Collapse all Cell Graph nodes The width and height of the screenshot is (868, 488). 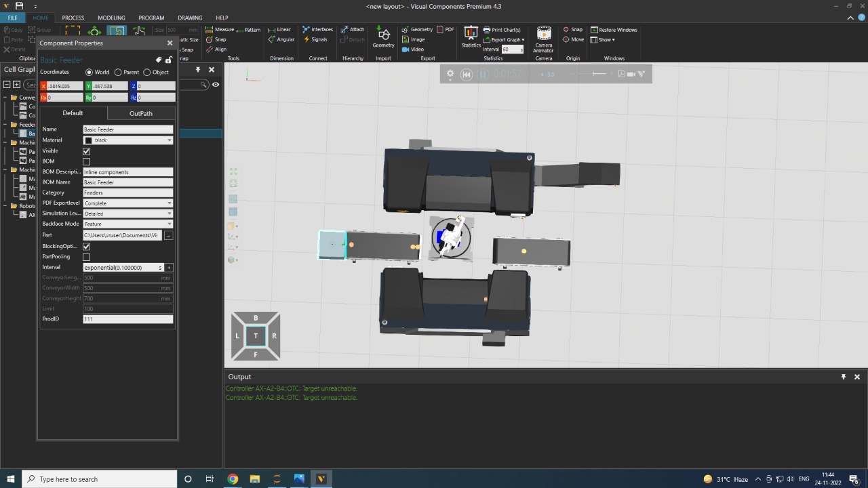[x=7, y=85]
